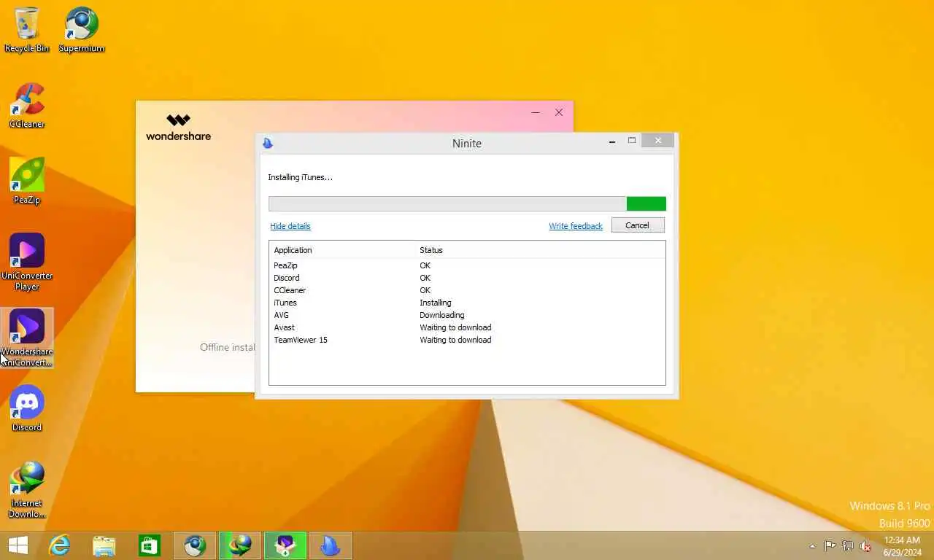934x560 pixels.
Task: Minimize the Wondershare installer window
Action: 536,113
